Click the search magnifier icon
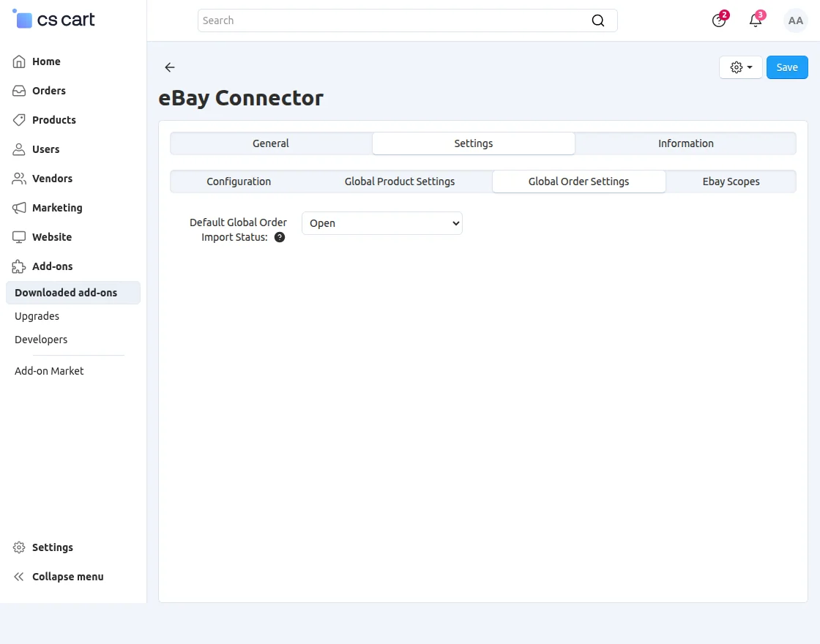The height and width of the screenshot is (644, 820). (597, 20)
